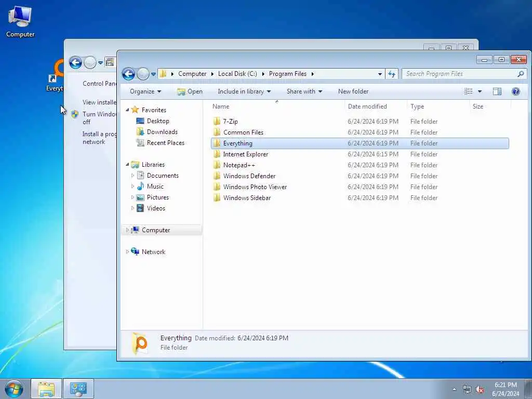Open the view options dropdown arrow
Image resolution: width=532 pixels, height=399 pixels.
click(x=480, y=91)
